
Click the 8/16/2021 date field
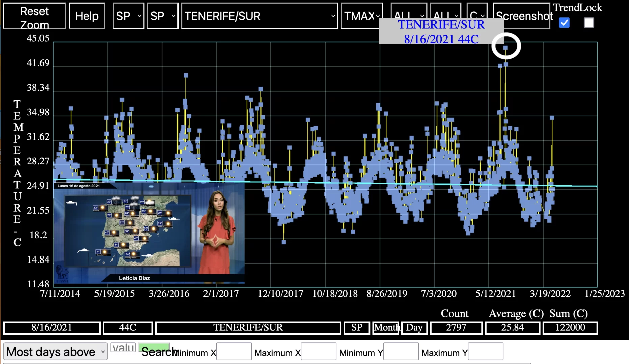click(x=52, y=328)
